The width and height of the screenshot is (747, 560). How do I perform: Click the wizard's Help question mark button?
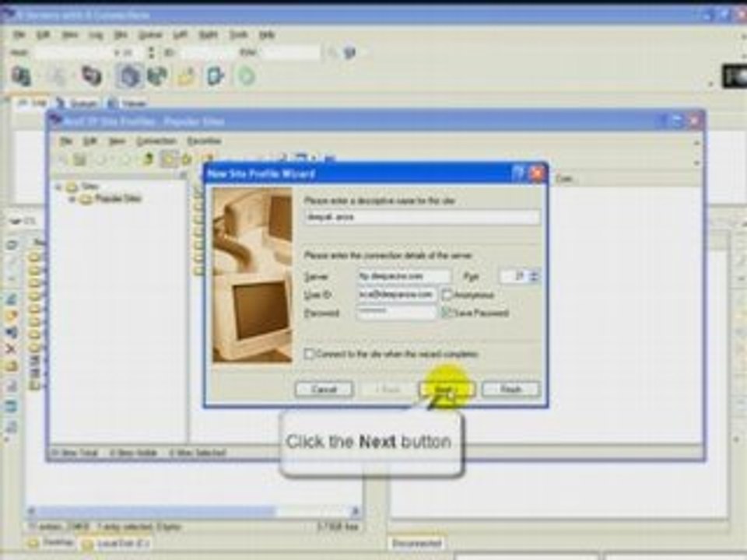pos(518,173)
